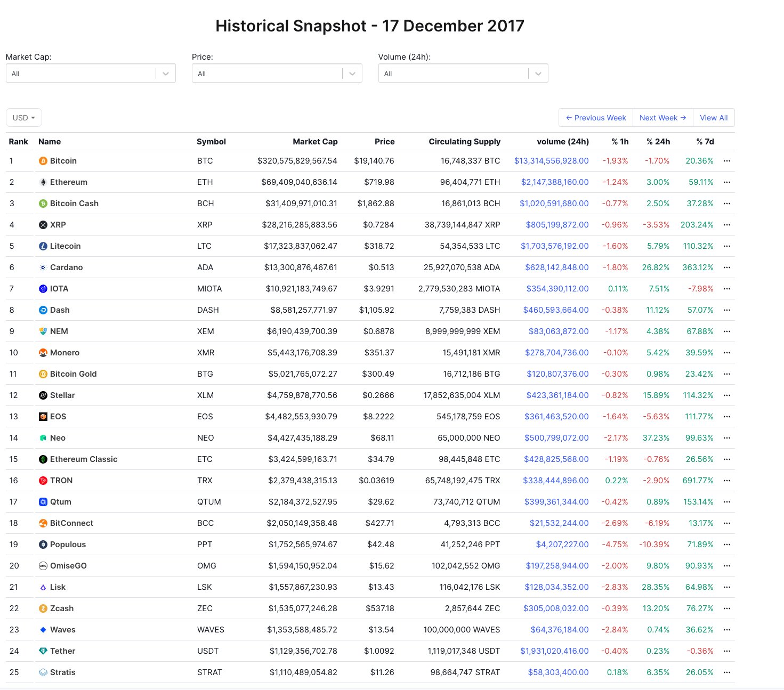This screenshot has height=690, width=784.
Task: Open the more options menu for Stratis
Action: pos(727,672)
